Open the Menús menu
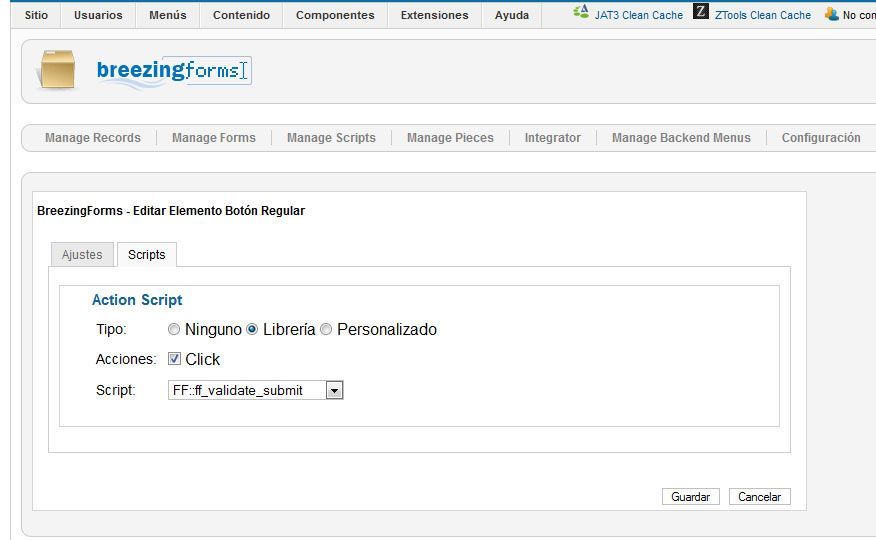Viewport: 876px width, 540px height. pos(168,15)
